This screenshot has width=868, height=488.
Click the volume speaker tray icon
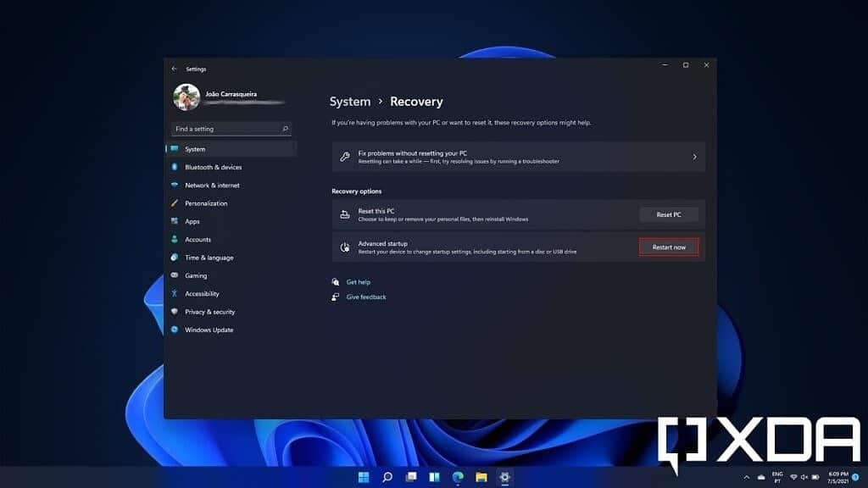click(804, 477)
